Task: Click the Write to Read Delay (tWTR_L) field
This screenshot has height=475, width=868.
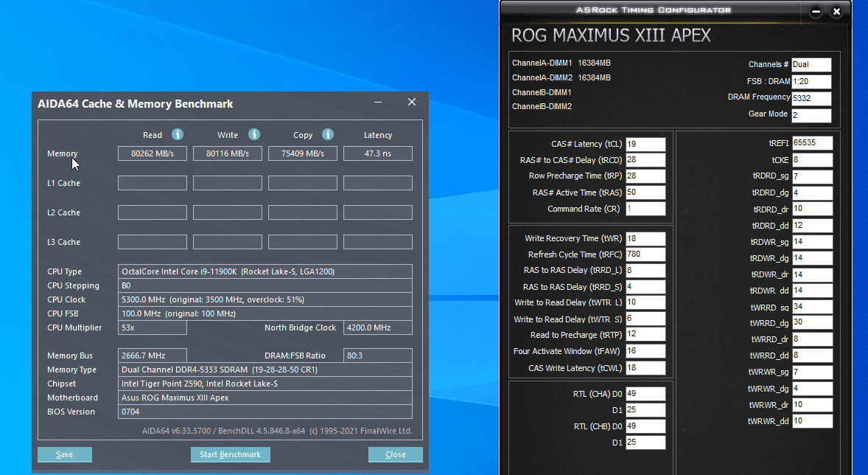Action: tap(645, 302)
